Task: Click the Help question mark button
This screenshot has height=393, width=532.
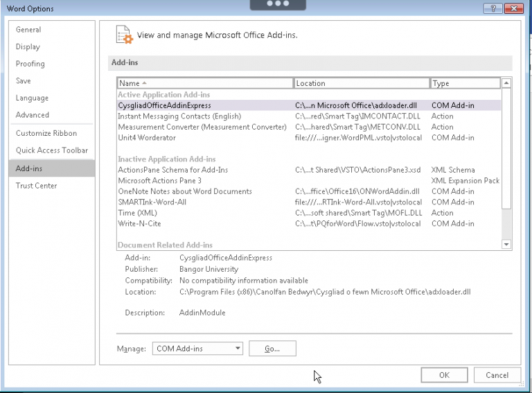Action: point(493,8)
